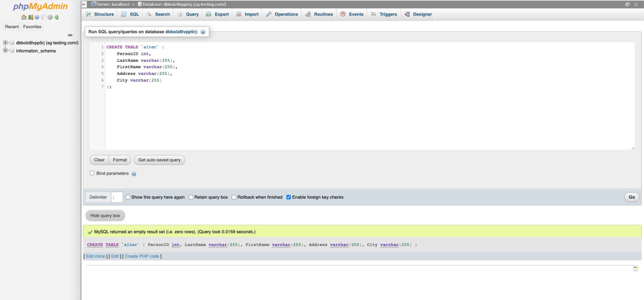
Task: Click the collapse arrows at top right
Action: click(x=637, y=4)
